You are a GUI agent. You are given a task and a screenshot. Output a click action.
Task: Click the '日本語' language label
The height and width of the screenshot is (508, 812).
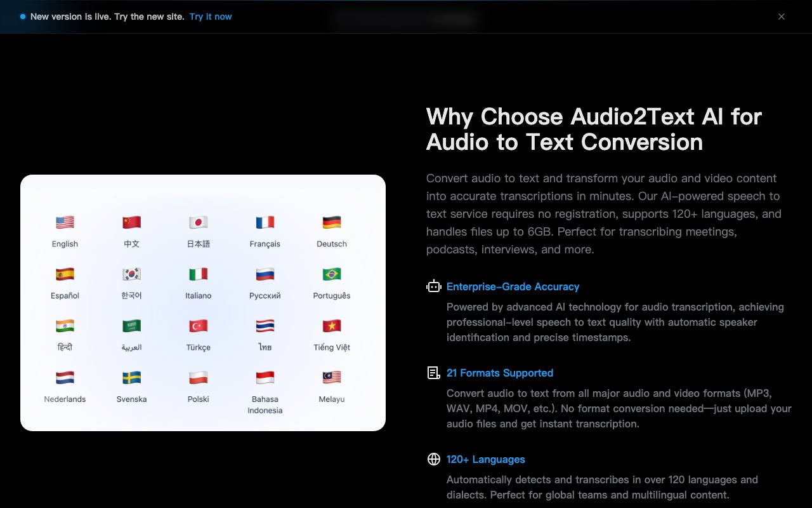pos(199,244)
